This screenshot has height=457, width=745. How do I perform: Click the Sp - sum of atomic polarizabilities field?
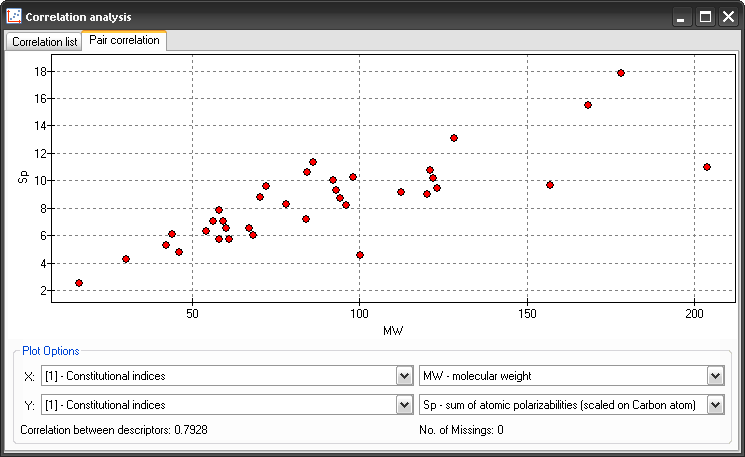572,405
